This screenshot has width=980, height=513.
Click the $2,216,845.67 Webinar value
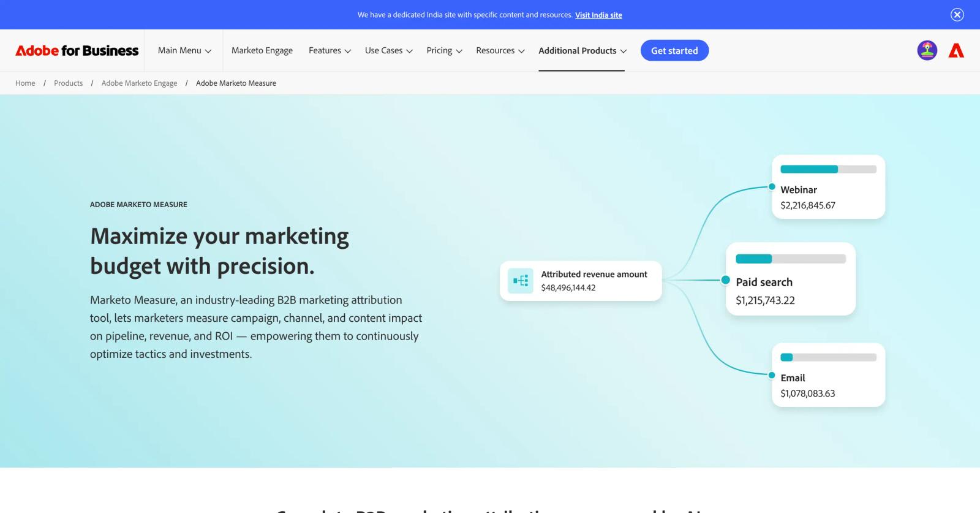point(808,205)
